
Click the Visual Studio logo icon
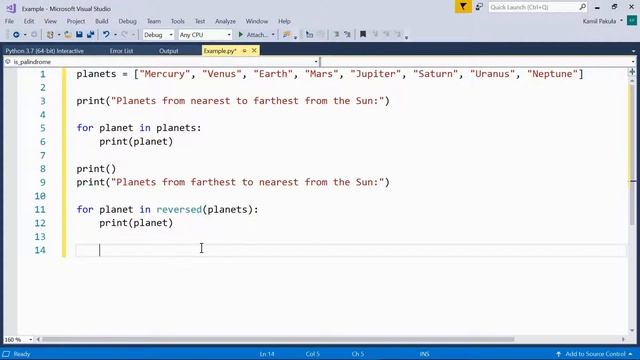coord(11,8)
